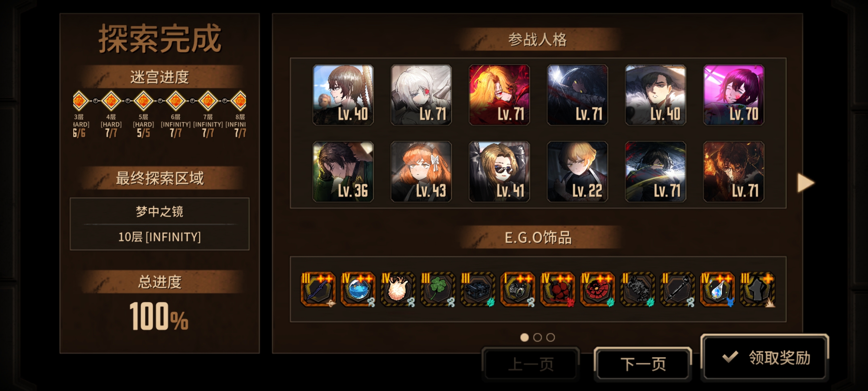Image resolution: width=868 pixels, height=391 pixels.
Task: Switch to the second page indicator dot
Action: pyautogui.click(x=537, y=337)
